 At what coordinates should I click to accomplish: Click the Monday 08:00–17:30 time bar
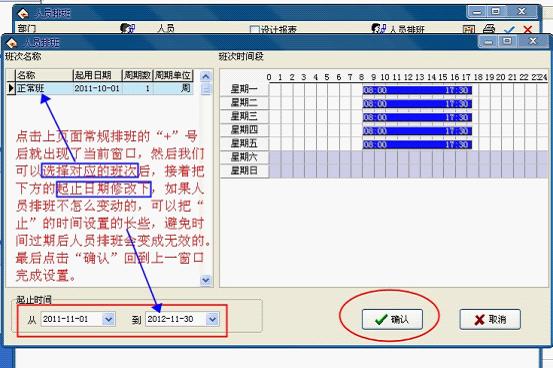coord(417,90)
